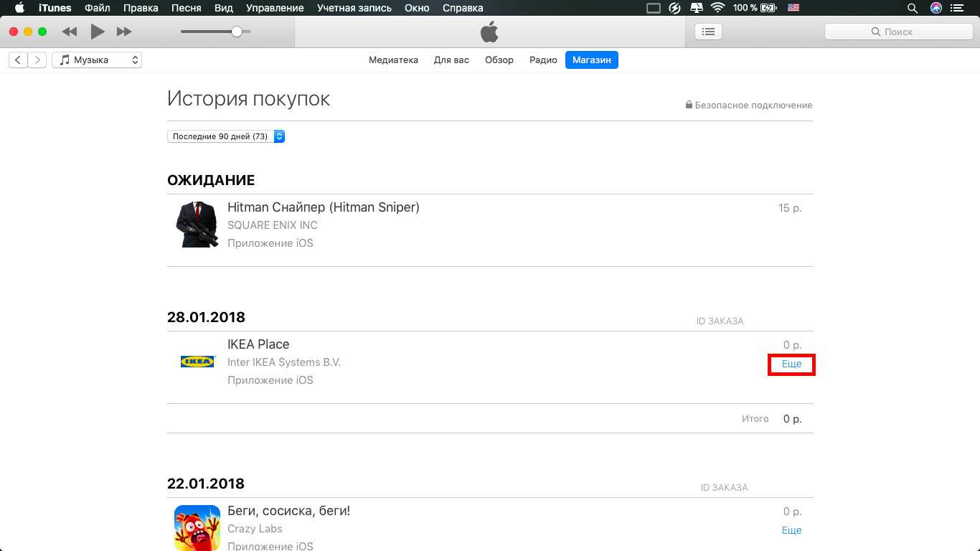
Task: Open the Правка menu
Action: (x=141, y=8)
